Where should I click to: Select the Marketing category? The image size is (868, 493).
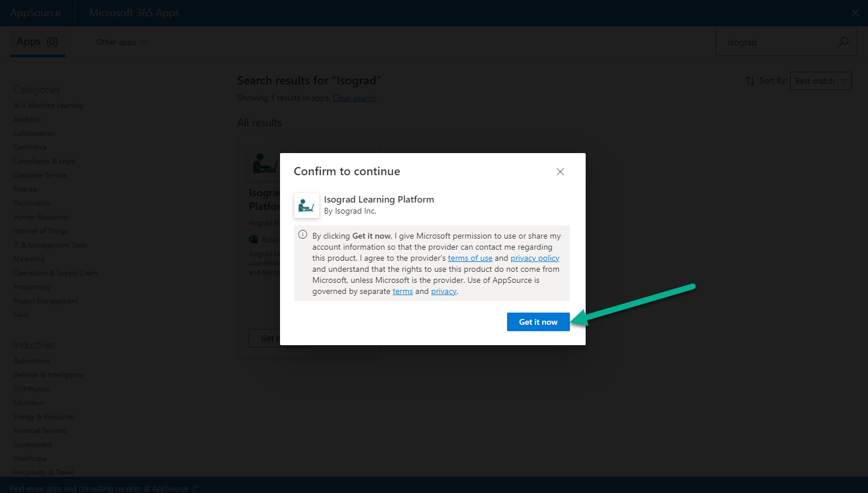[29, 259]
